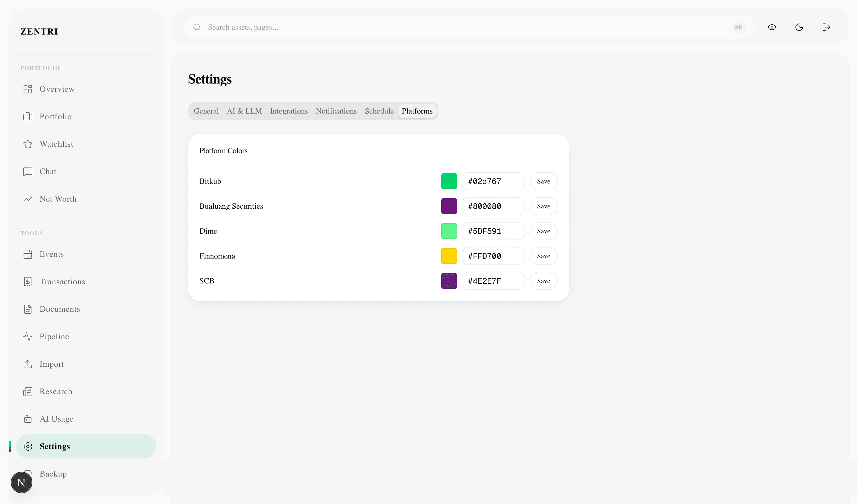This screenshot has height=504, width=857.
Task: Click the Finnomena hex field #FFD700
Action: point(493,256)
